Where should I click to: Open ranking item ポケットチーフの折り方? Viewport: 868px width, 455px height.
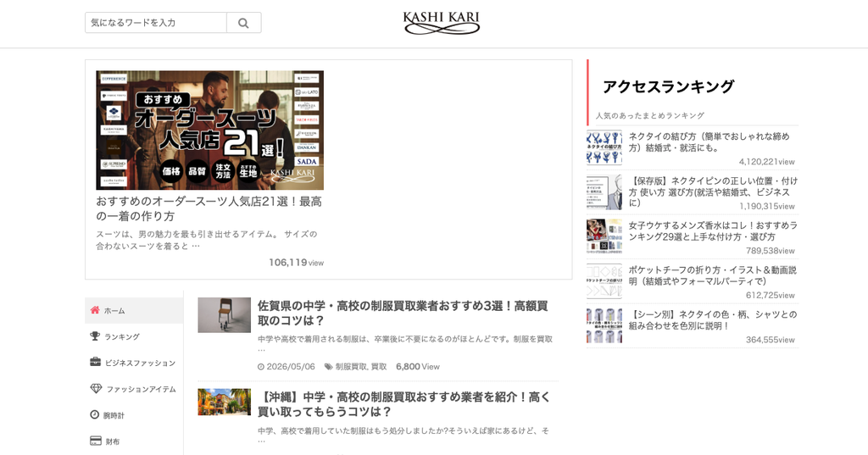point(712,275)
